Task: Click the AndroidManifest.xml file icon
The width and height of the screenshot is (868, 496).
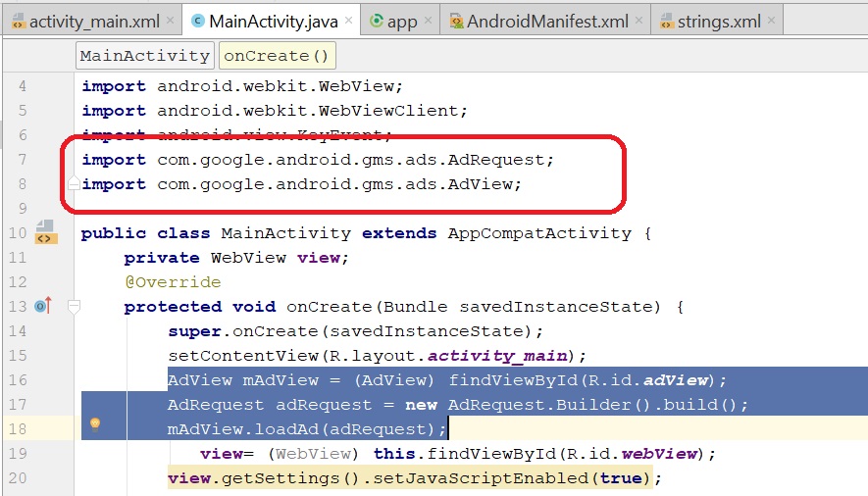Action: pos(456,22)
